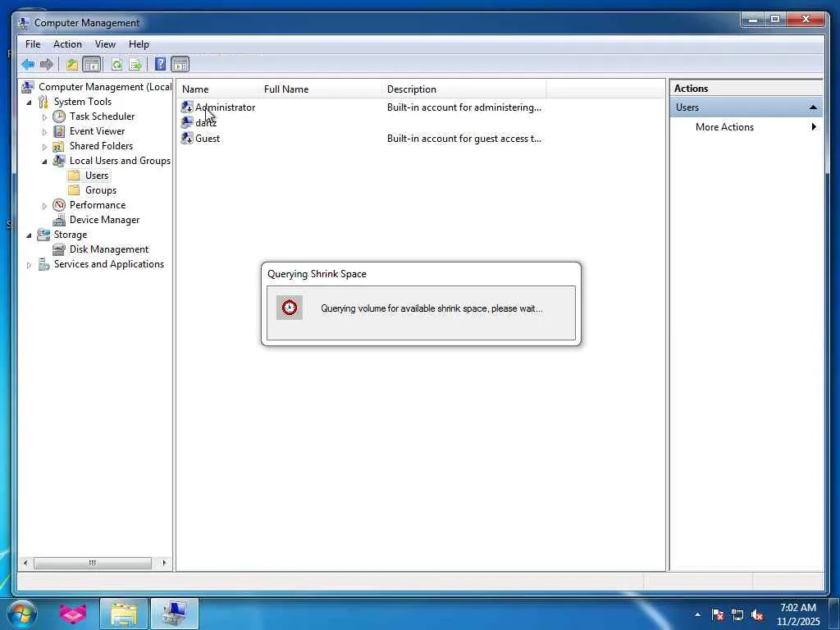Click the network tray icon
Screen dimensions: 840x630
737,614
